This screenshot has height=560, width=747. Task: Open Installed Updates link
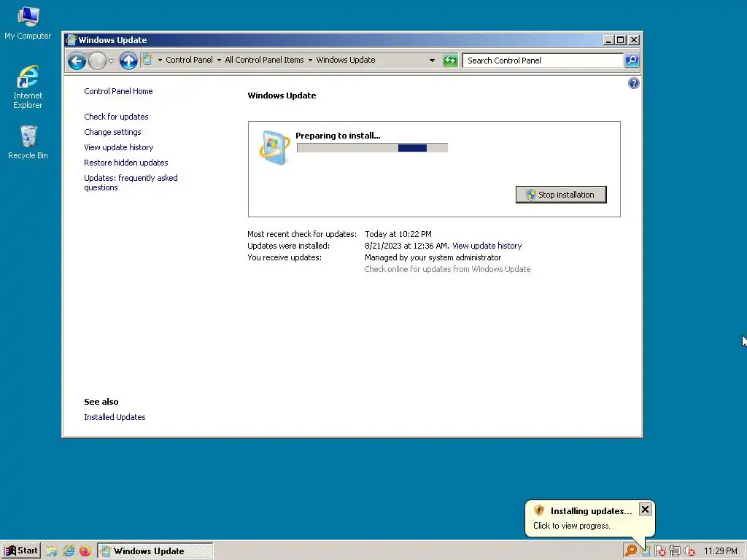point(115,417)
